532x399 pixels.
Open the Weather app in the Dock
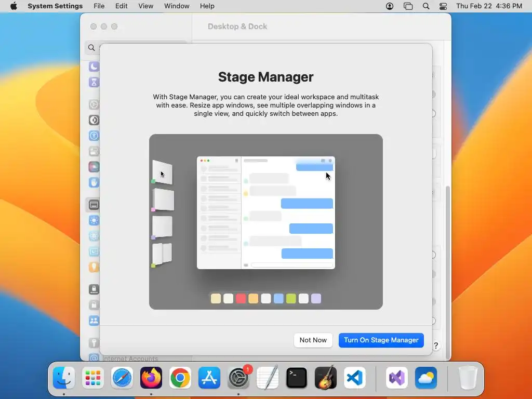(426, 378)
